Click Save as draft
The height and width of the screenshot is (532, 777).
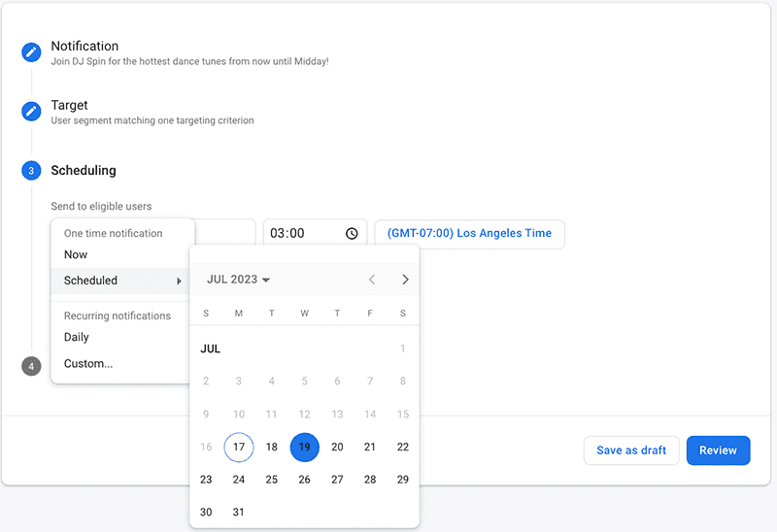coord(631,450)
